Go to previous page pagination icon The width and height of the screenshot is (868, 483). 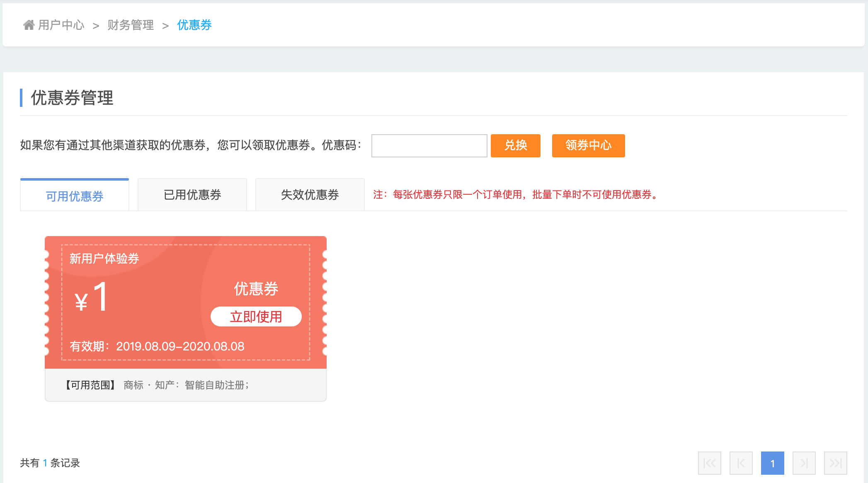tap(741, 463)
